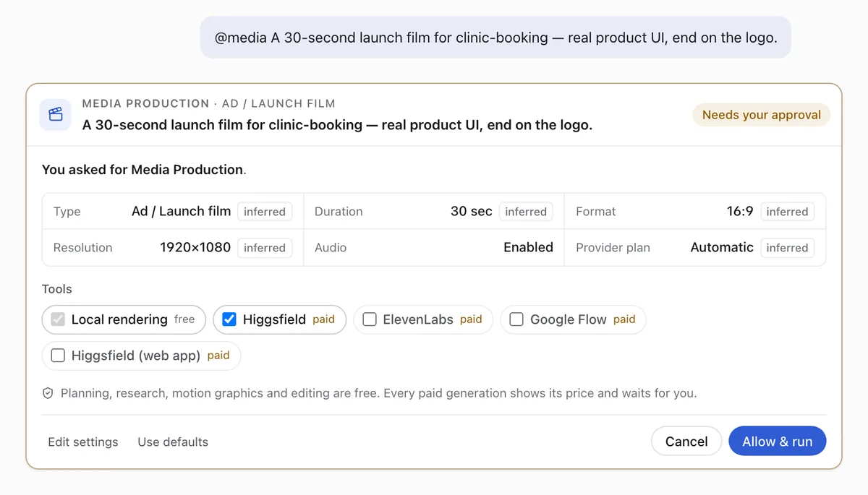Toggle the Local rendering checkbox
This screenshot has height=495, width=868.
pyautogui.click(x=58, y=319)
